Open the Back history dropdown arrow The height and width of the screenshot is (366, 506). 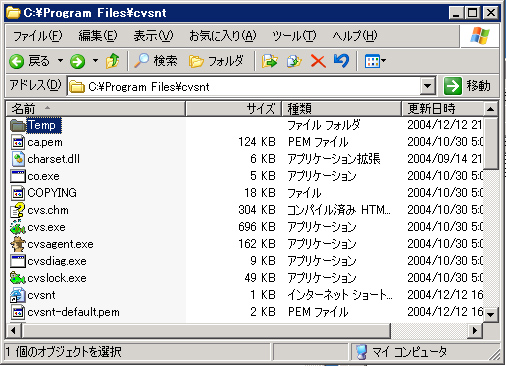[x=60, y=61]
